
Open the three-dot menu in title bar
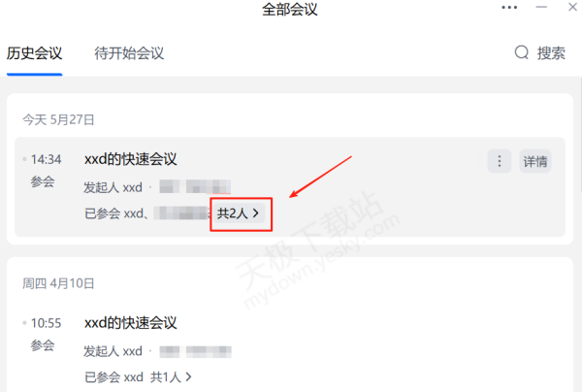coord(509,8)
